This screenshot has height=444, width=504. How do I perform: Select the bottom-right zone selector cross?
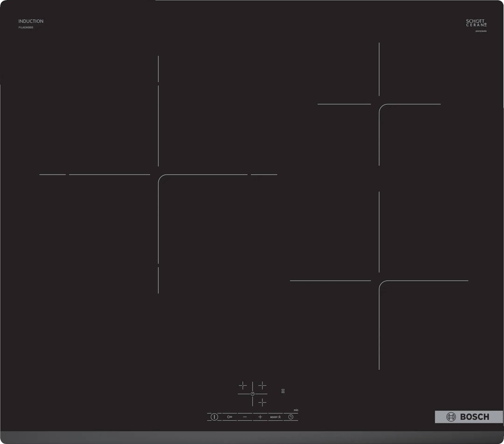pos(262,402)
